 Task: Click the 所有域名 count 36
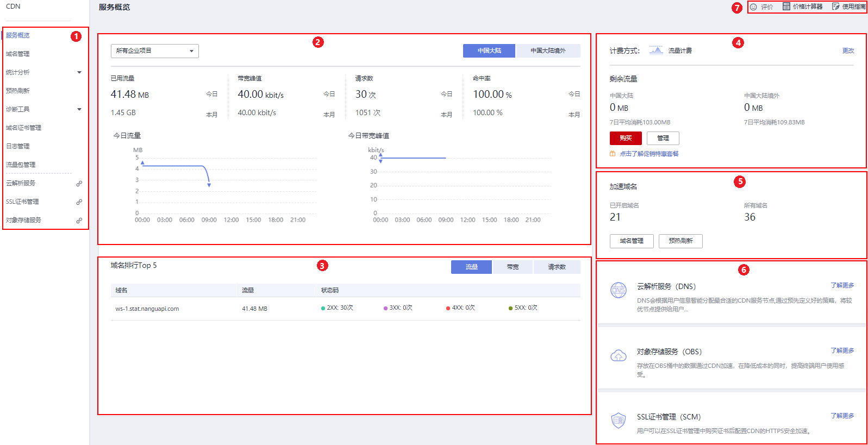pos(750,217)
